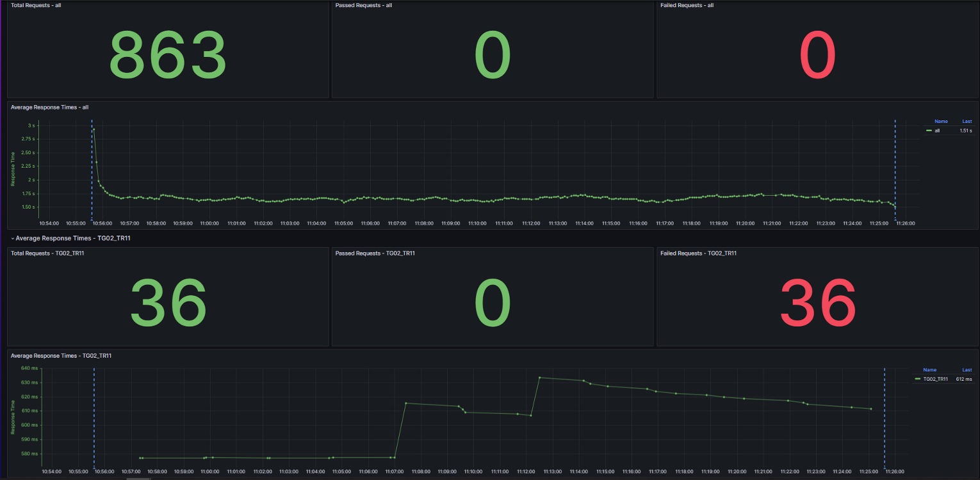Open the Failed Requests - TG02_TR11 panel title

click(x=698, y=253)
